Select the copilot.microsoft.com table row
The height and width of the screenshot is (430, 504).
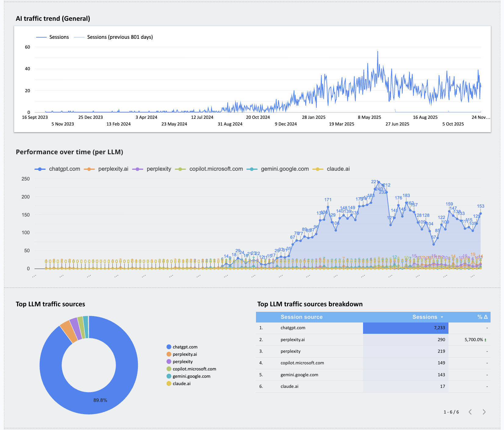pos(373,363)
